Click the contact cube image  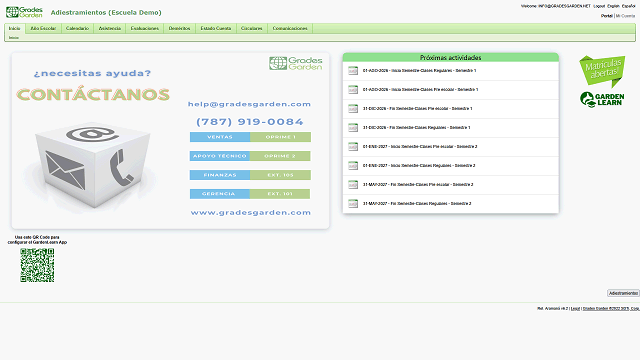click(x=92, y=165)
